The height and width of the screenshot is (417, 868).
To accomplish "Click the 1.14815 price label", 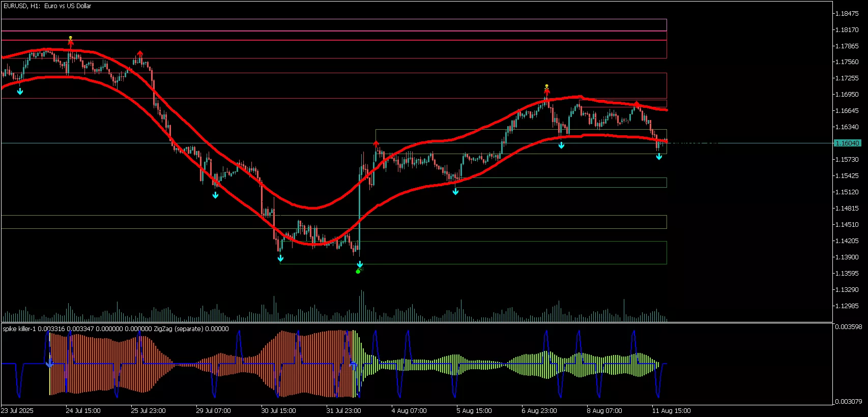I will click(847, 208).
